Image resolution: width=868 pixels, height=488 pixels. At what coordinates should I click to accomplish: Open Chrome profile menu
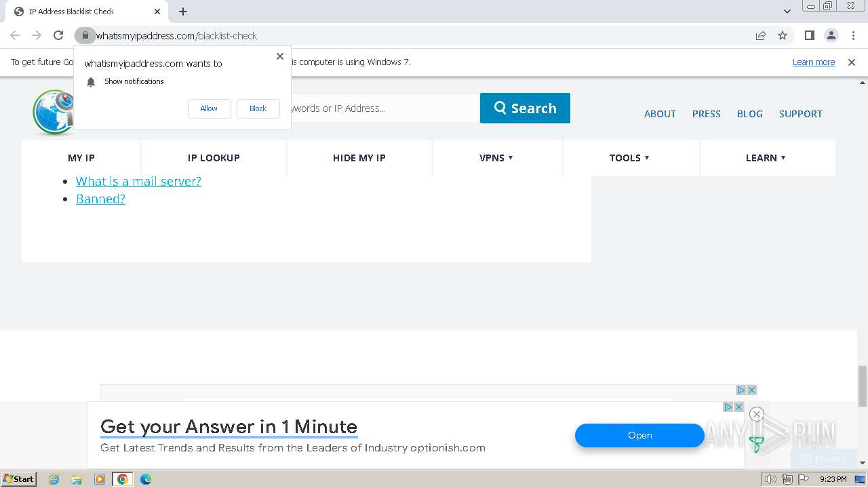pyautogui.click(x=831, y=35)
